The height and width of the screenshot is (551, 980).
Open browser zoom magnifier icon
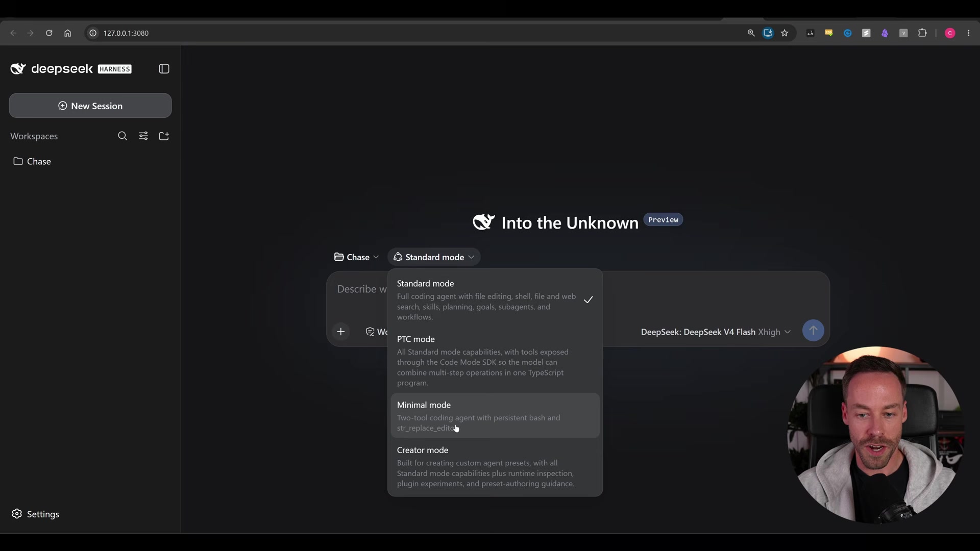click(751, 33)
